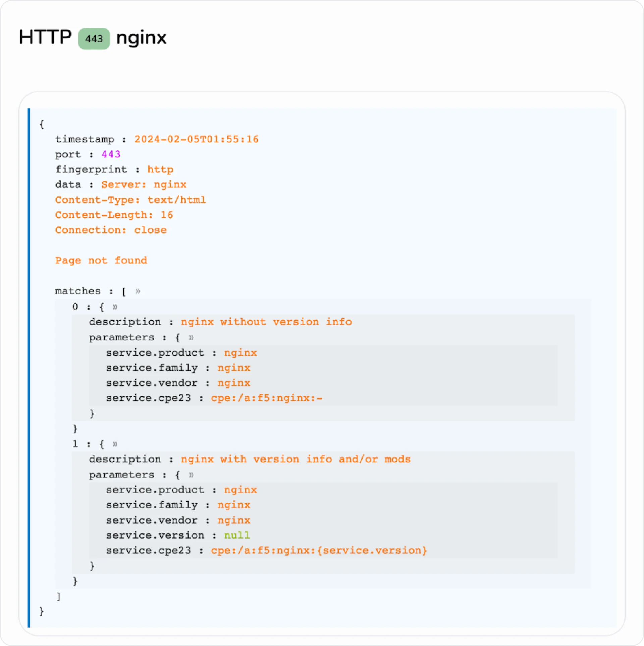Click the nginx title in the header
The height and width of the screenshot is (646, 644).
pos(141,38)
